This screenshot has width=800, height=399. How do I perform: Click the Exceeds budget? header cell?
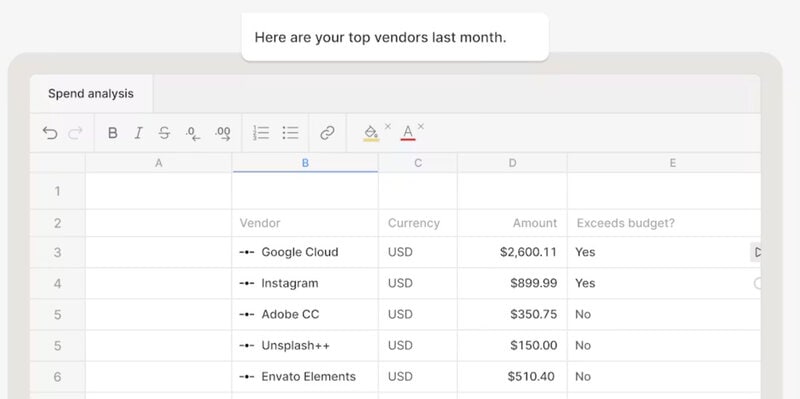point(664,223)
